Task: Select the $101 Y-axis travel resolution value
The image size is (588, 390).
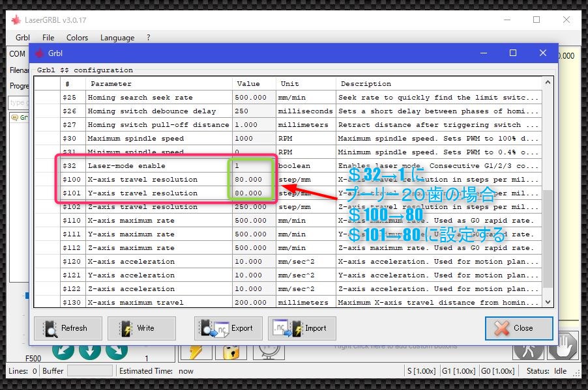Action: (254, 193)
